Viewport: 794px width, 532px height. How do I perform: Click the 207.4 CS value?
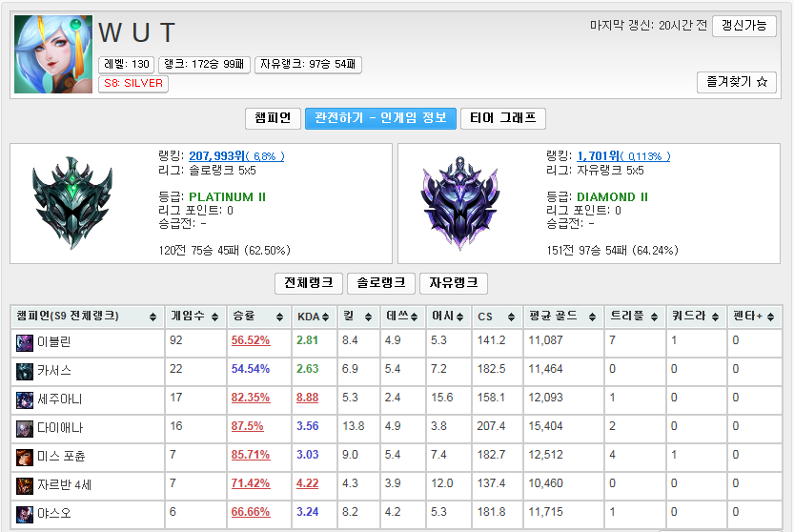point(491,426)
